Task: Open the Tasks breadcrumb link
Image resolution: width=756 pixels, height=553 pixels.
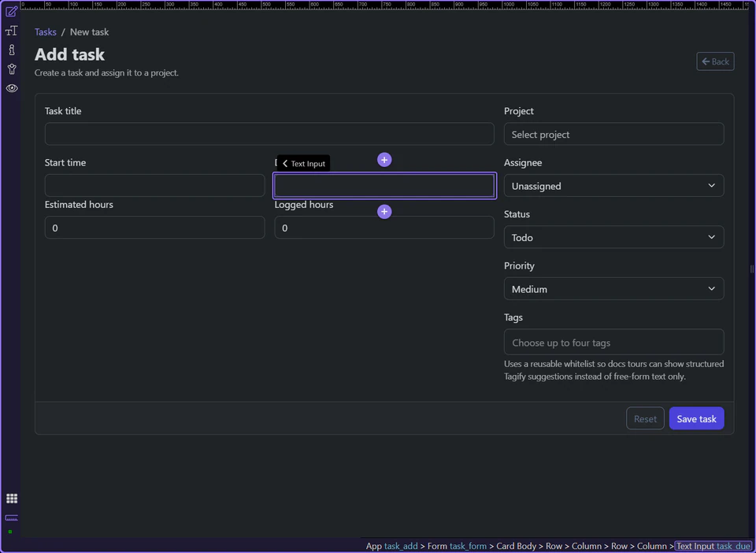Action: 45,32
